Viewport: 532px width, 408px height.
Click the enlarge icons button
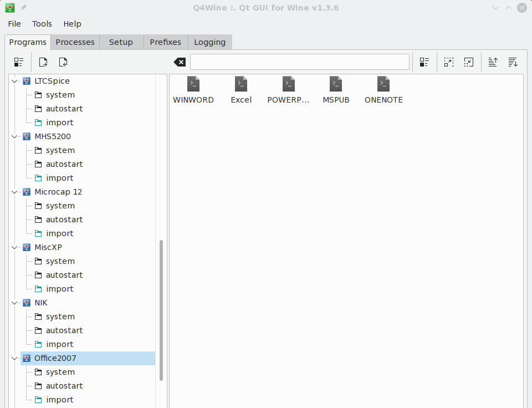(x=449, y=62)
